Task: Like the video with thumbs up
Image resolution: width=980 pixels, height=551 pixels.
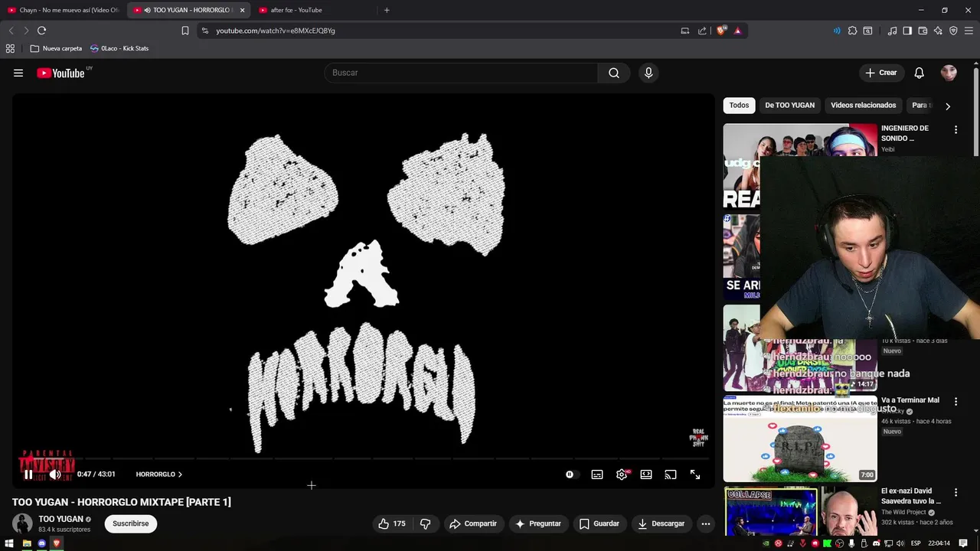Action: pos(391,523)
